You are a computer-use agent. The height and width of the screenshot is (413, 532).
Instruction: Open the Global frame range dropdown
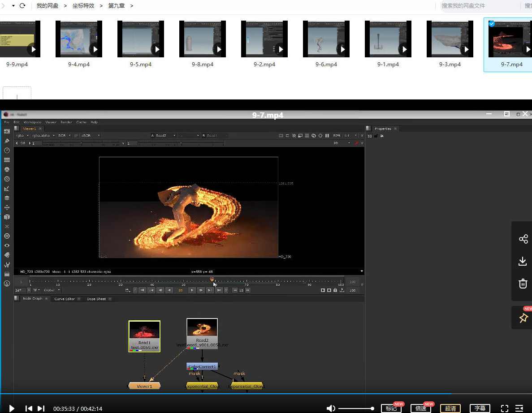pos(52,290)
